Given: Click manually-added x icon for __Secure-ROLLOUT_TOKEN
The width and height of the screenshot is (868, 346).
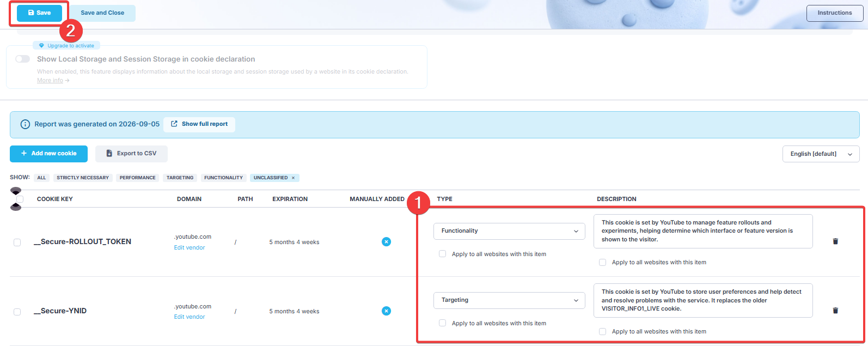Looking at the screenshot, I should [386, 241].
